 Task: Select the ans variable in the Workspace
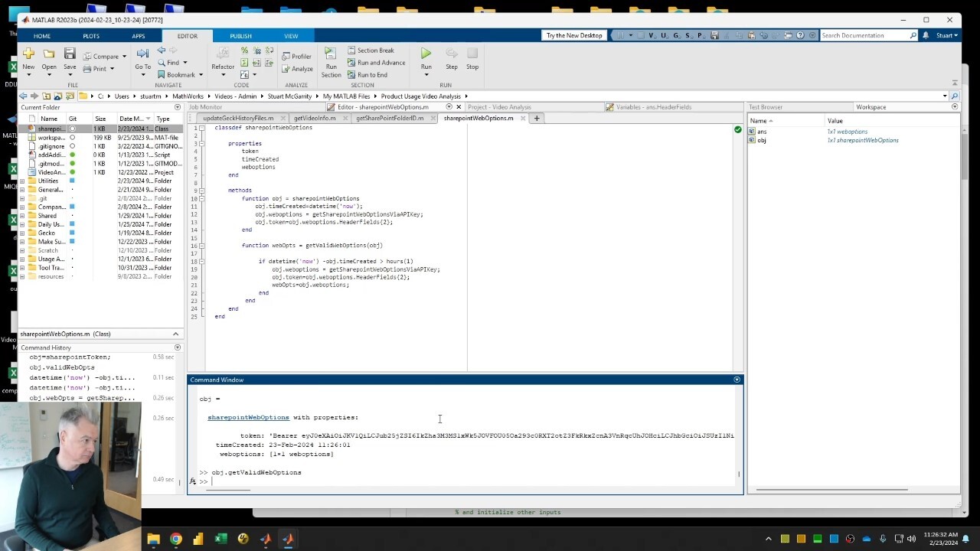[x=761, y=132]
